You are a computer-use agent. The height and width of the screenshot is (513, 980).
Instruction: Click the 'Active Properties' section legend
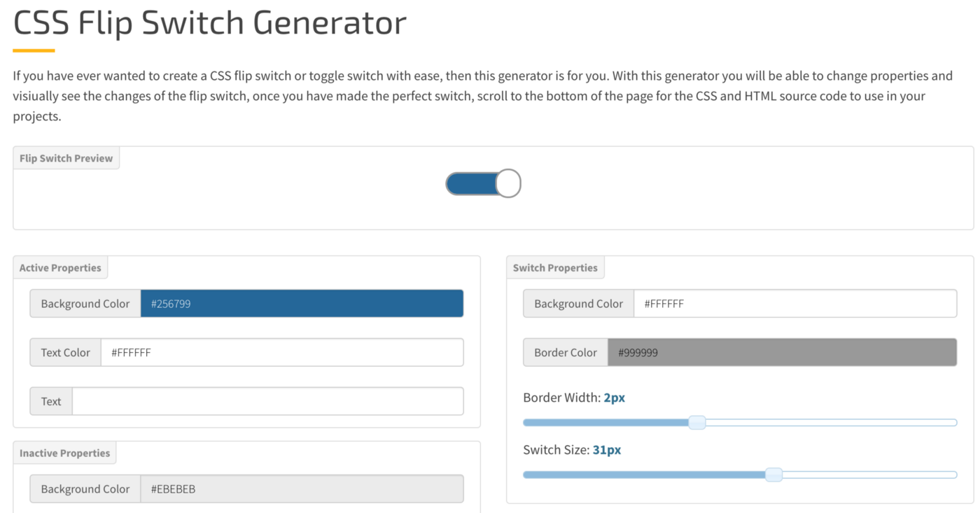coord(60,268)
